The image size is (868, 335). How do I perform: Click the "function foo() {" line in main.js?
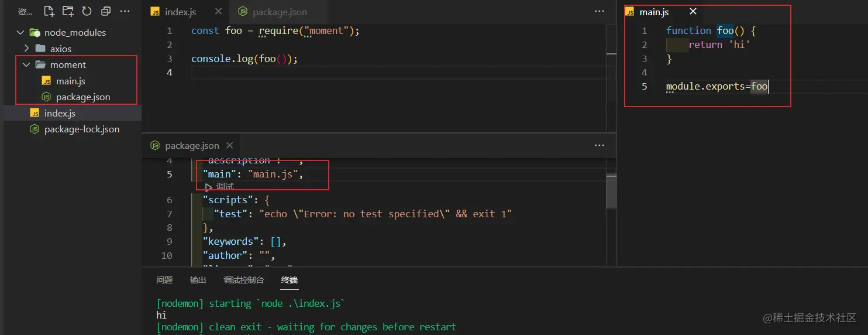pos(711,30)
